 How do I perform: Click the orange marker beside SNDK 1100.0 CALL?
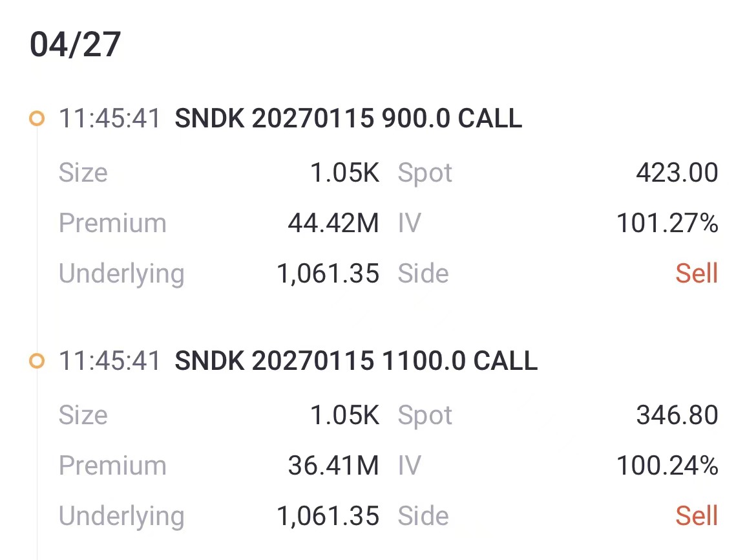(37, 361)
